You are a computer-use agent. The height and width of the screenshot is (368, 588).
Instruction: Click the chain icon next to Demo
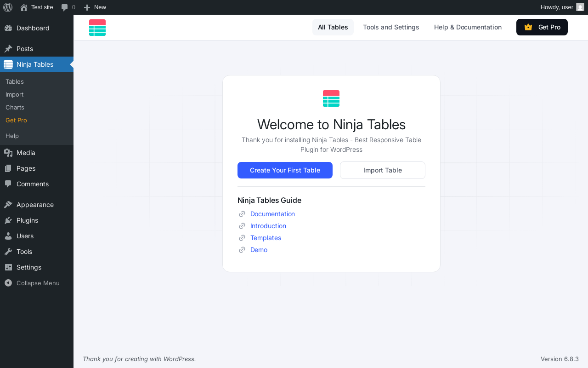[242, 250]
